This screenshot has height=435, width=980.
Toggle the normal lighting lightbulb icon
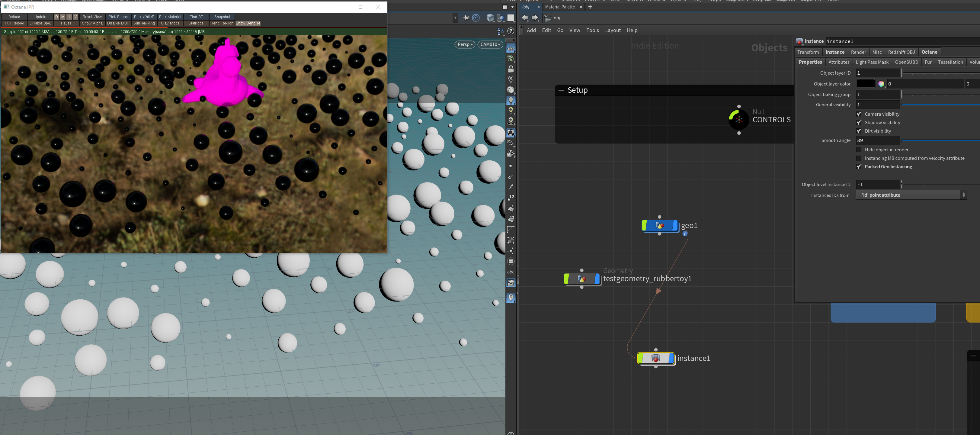(511, 101)
